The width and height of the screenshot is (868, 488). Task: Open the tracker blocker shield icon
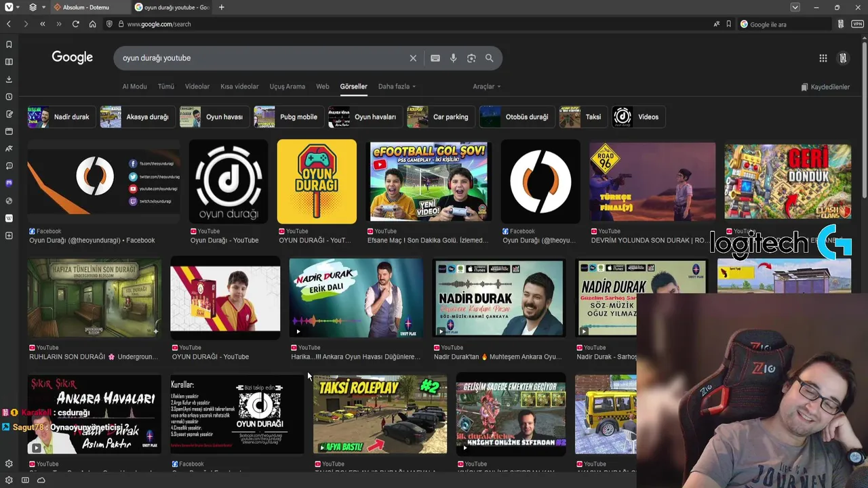109,24
